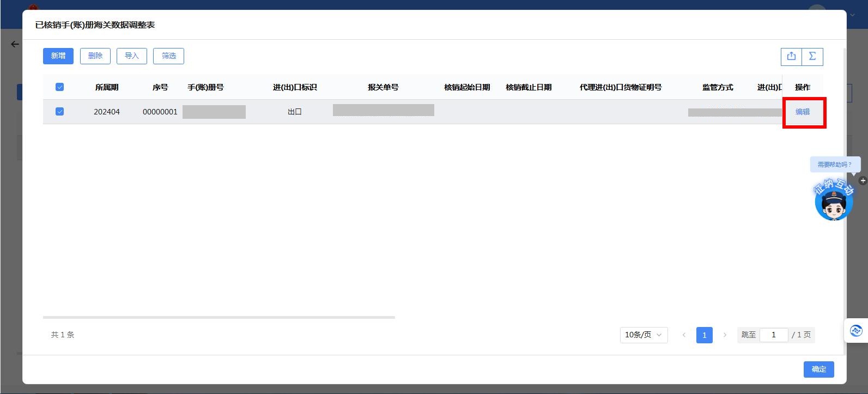Click the export icon above the table

click(x=791, y=56)
